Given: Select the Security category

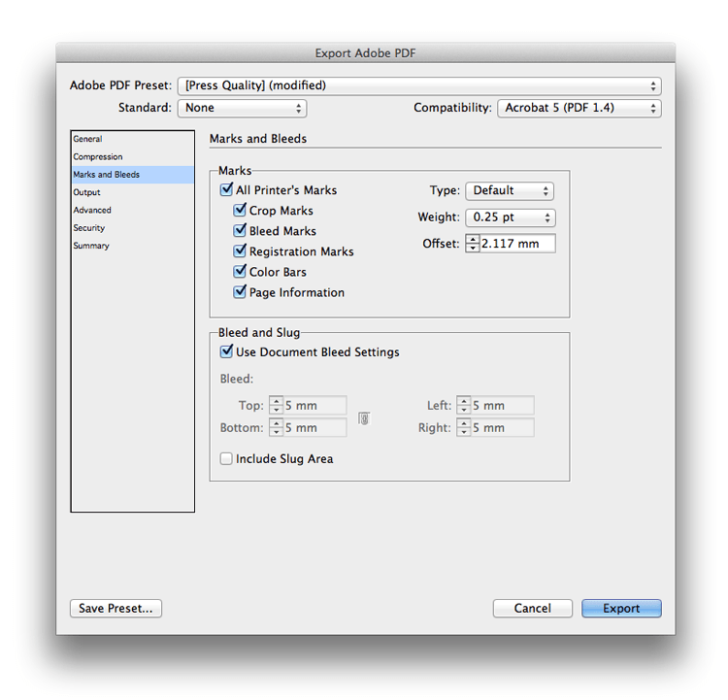Looking at the screenshot, I should click(132, 228).
